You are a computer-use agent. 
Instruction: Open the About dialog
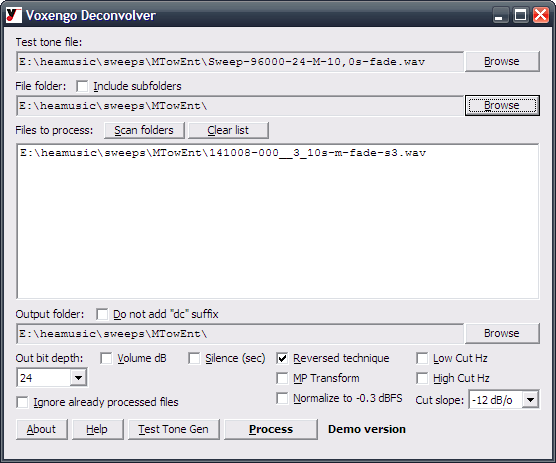(x=41, y=429)
